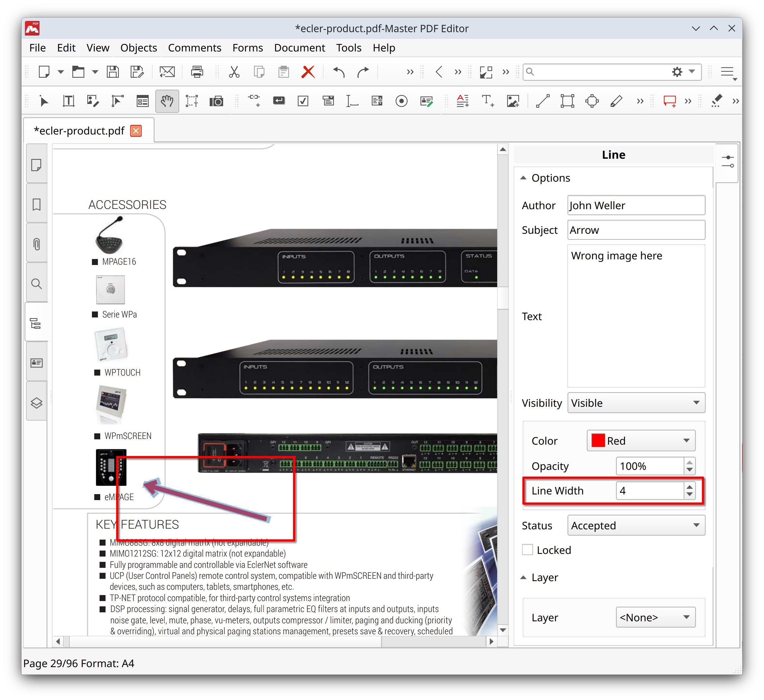Open the Objects menu
Image resolution: width=764 pixels, height=700 pixels.
(138, 48)
